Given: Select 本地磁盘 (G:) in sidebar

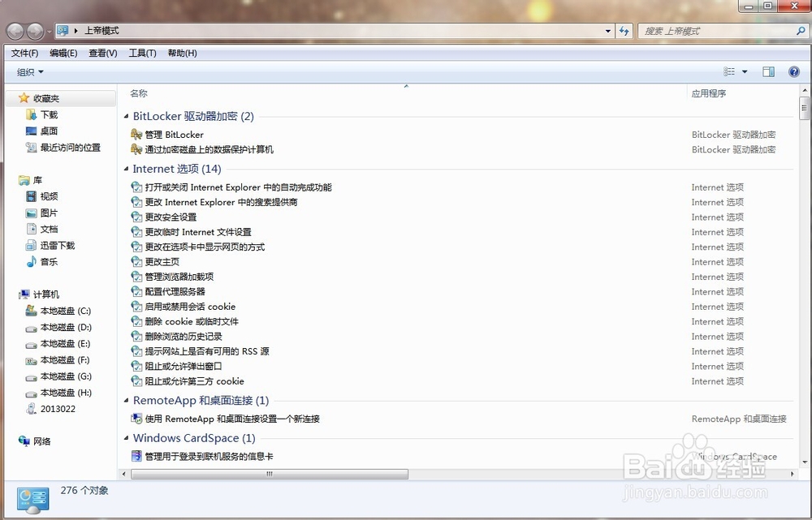Looking at the screenshot, I should point(66,376).
